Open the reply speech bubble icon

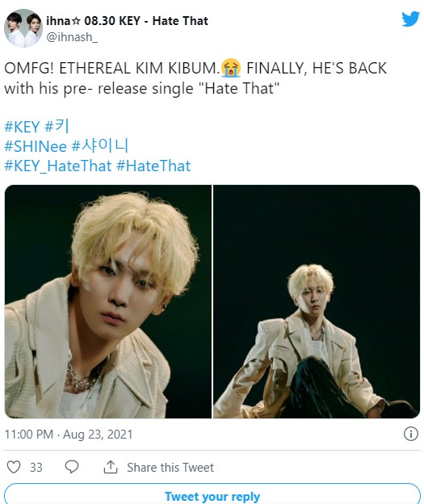(x=71, y=467)
